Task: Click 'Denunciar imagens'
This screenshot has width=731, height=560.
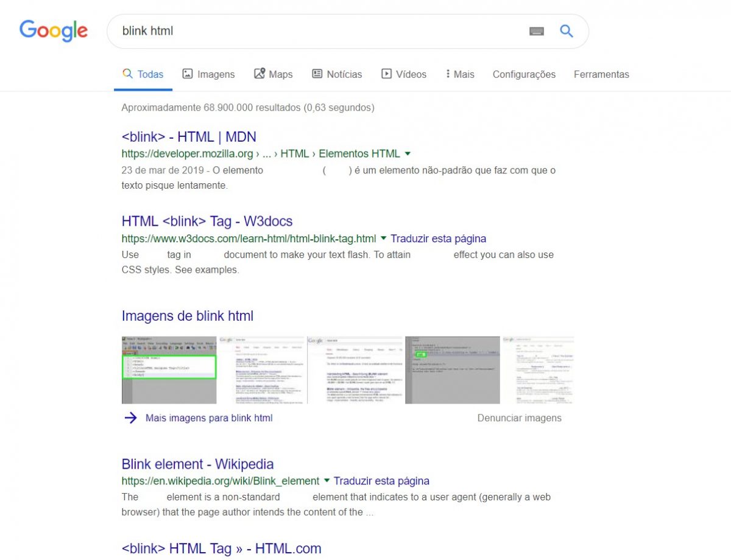Action: click(520, 418)
